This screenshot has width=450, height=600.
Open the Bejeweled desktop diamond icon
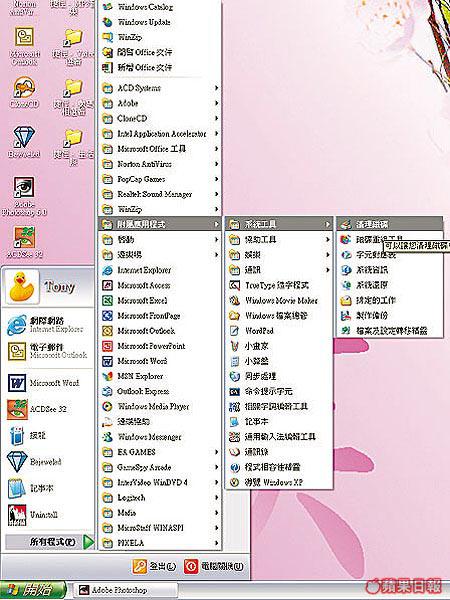pyautogui.click(x=24, y=137)
